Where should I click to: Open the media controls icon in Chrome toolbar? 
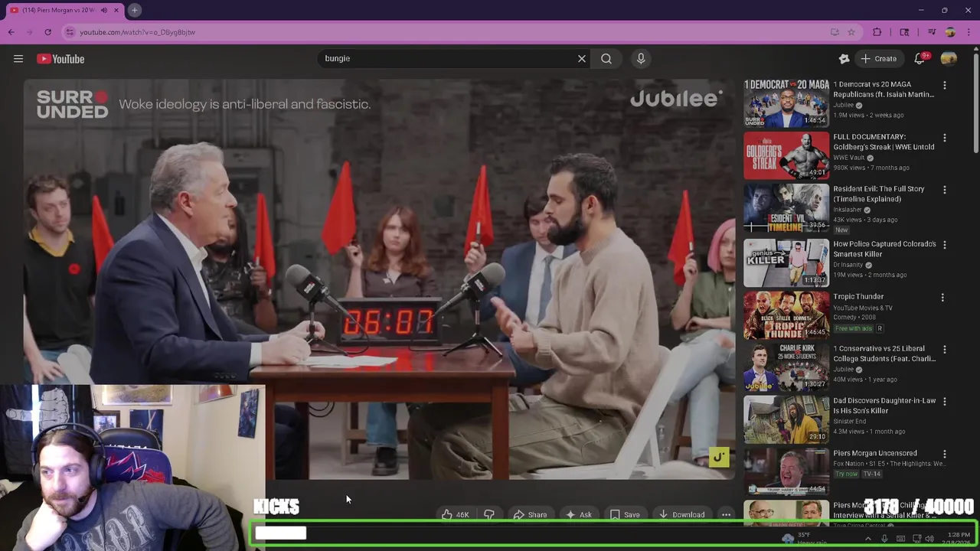[931, 32]
